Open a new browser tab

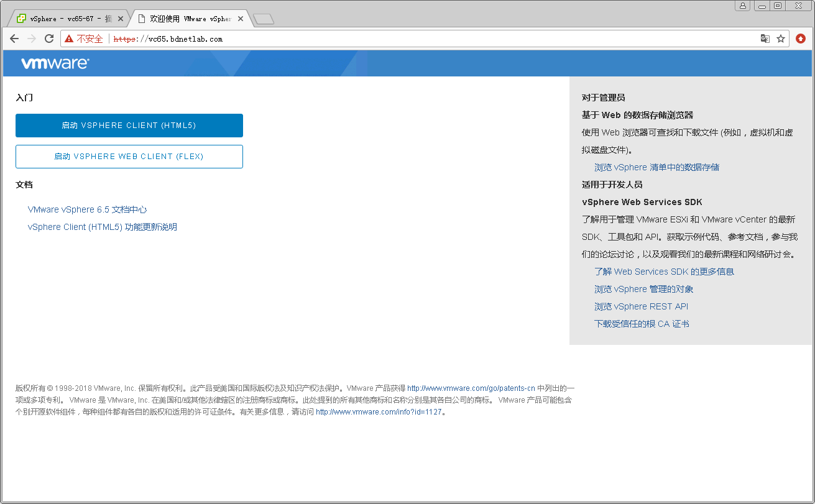point(264,19)
